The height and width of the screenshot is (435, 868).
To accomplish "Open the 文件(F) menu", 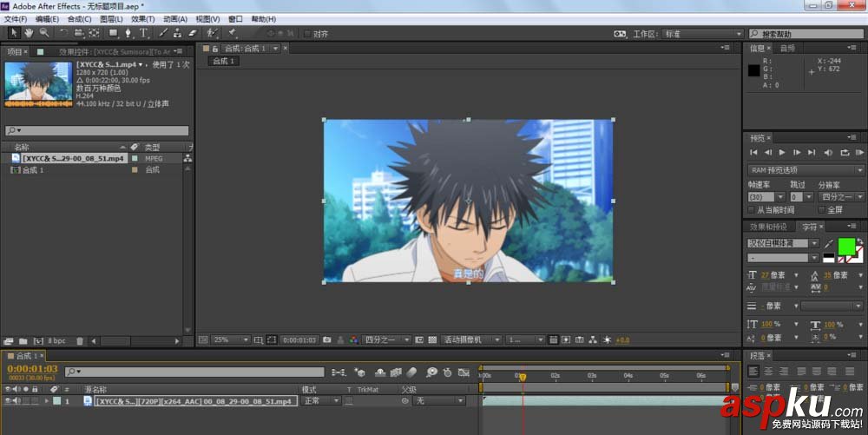I will point(16,19).
